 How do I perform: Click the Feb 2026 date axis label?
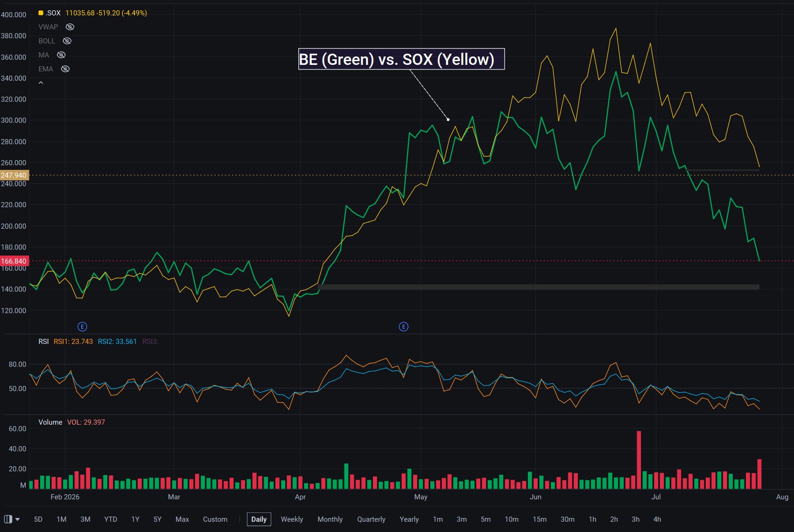click(65, 497)
